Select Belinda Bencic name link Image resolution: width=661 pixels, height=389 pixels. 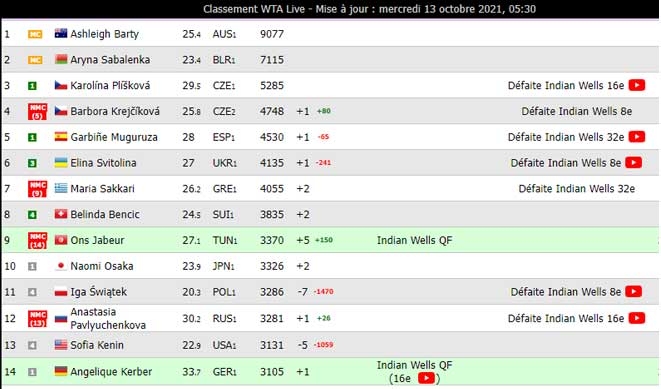(x=105, y=215)
